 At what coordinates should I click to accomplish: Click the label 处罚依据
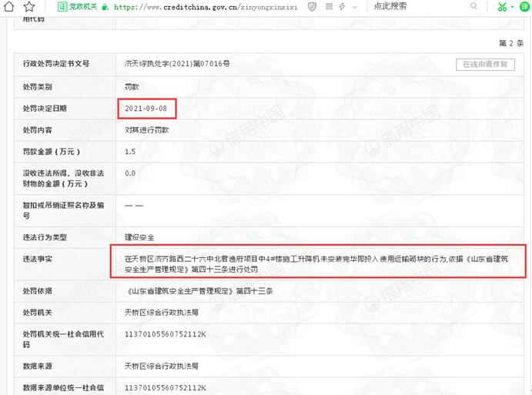37,291
